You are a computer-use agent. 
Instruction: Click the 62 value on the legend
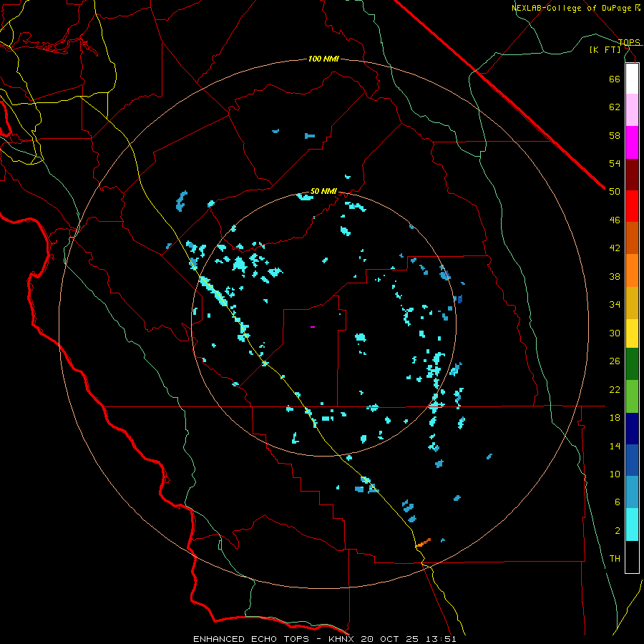coord(615,107)
